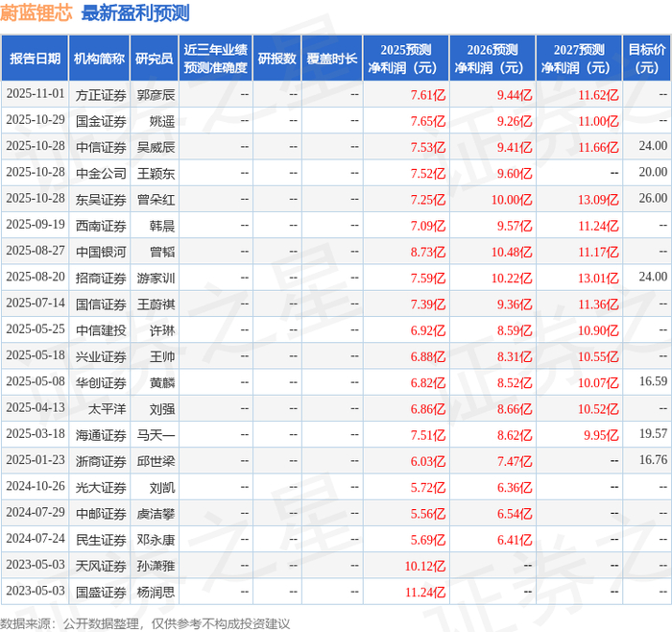Click the 蔚蓝锂芯 title text
This screenshot has height=632, width=672.
click(x=36, y=12)
